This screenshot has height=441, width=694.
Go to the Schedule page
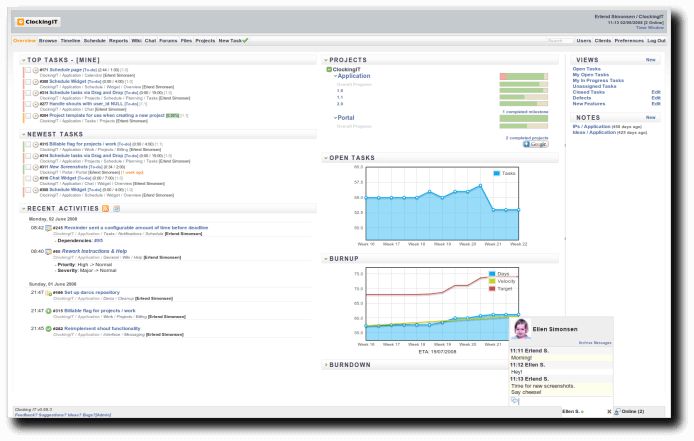point(95,41)
